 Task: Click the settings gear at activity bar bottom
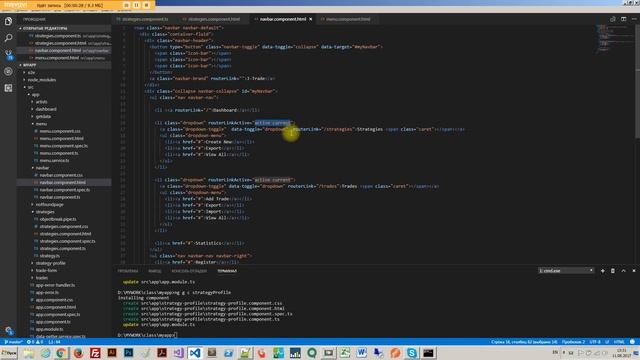[8, 330]
